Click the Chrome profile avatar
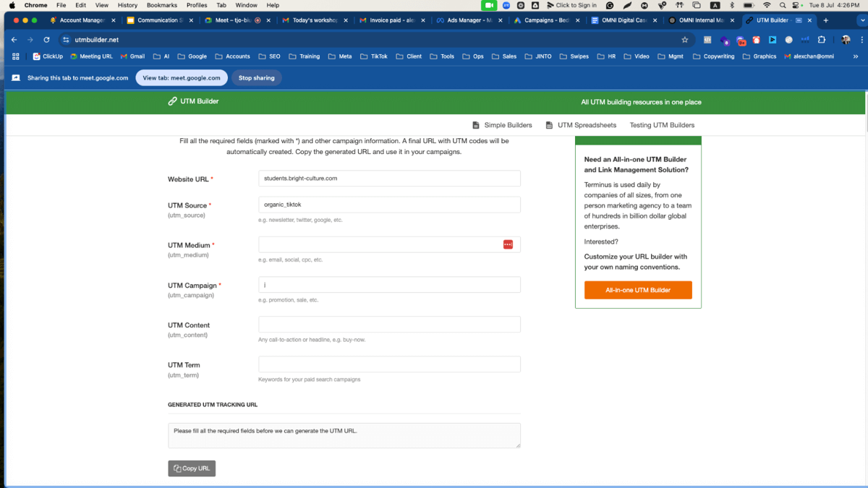868x488 pixels. (846, 40)
